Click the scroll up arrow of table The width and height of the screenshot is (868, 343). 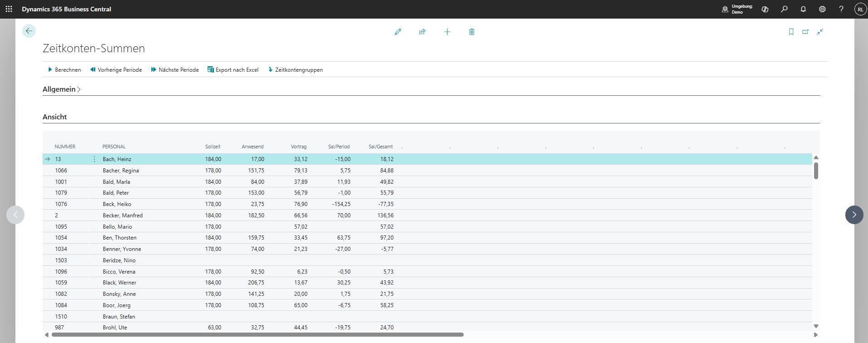pos(816,157)
